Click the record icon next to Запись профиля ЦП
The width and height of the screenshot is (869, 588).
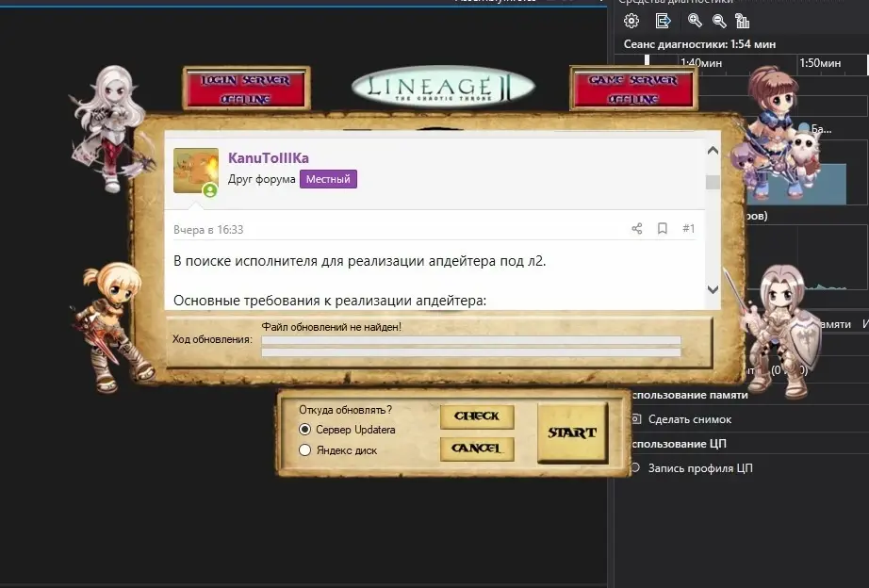(x=635, y=467)
